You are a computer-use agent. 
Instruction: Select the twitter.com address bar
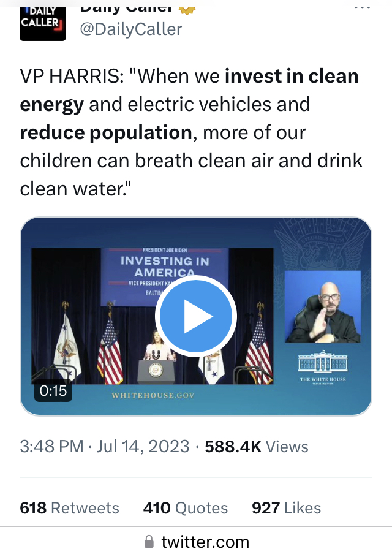tap(205, 542)
